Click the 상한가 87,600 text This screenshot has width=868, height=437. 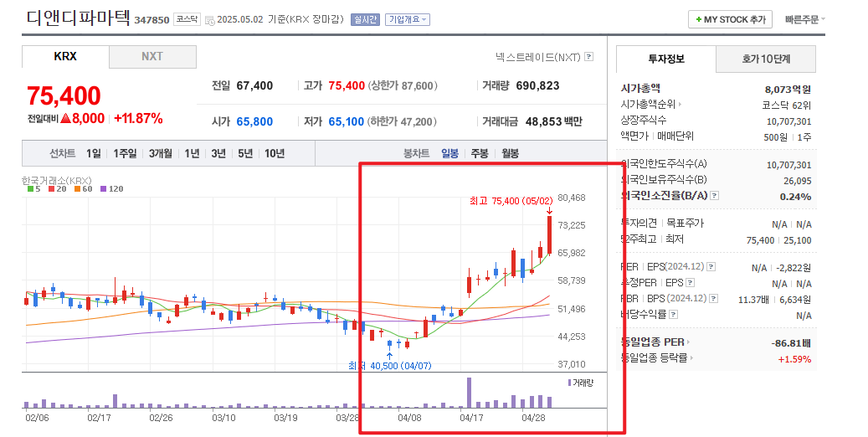tap(403, 86)
